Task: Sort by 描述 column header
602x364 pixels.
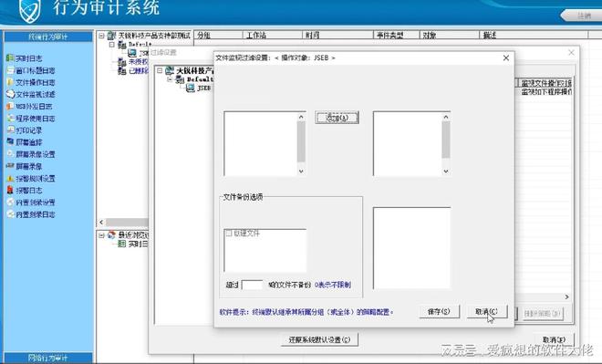Action: coord(534,35)
